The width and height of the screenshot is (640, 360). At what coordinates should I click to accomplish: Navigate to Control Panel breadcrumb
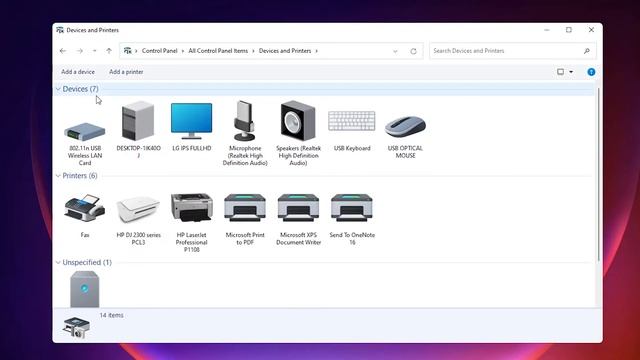pyautogui.click(x=160, y=51)
